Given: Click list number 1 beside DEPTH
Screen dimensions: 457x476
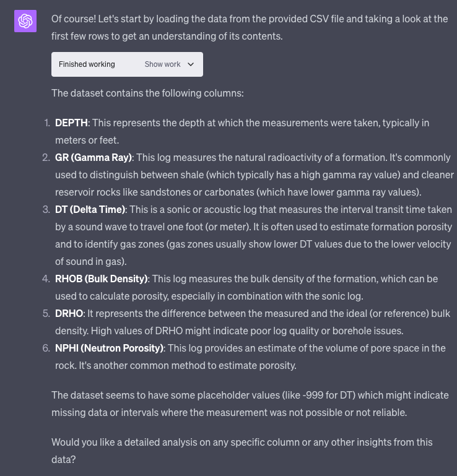Looking at the screenshot, I should pos(47,123).
